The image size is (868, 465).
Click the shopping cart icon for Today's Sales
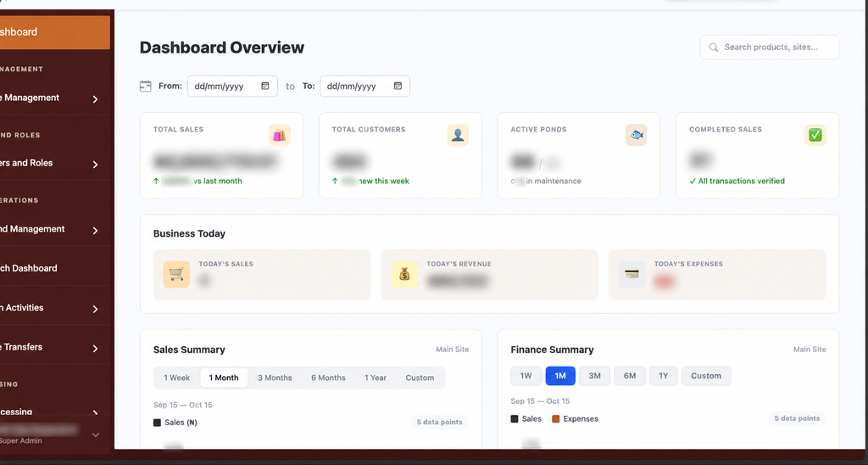click(x=176, y=274)
